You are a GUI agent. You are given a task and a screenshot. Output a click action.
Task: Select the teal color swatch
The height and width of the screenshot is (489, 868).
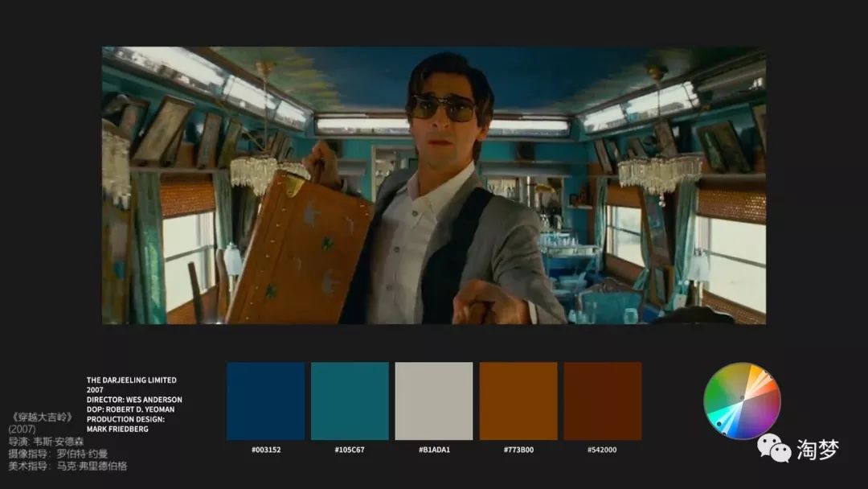point(350,401)
